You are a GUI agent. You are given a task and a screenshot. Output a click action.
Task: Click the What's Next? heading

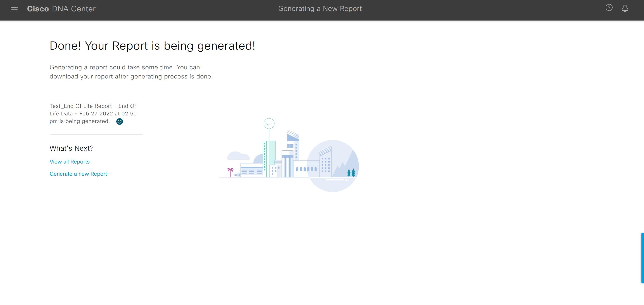click(71, 148)
